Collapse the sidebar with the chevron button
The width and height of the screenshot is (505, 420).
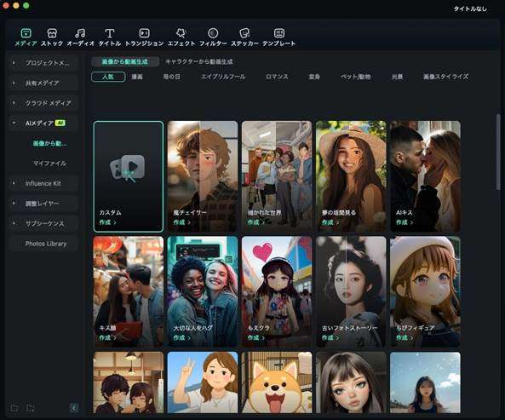(x=74, y=408)
